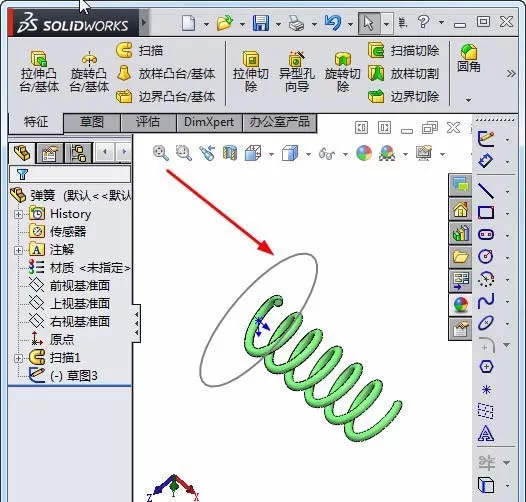Click the Print icon

tap(296, 23)
